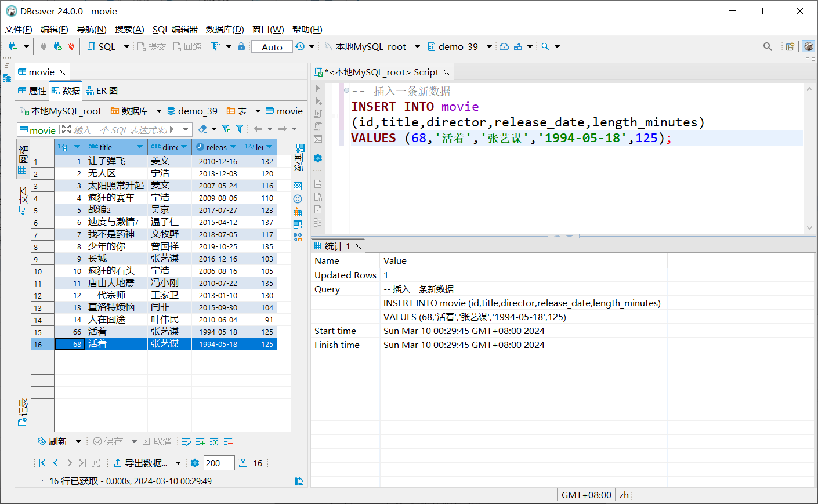818x504 pixels.
Task: Execute SQL in new tab icon
Action: tap(318, 101)
